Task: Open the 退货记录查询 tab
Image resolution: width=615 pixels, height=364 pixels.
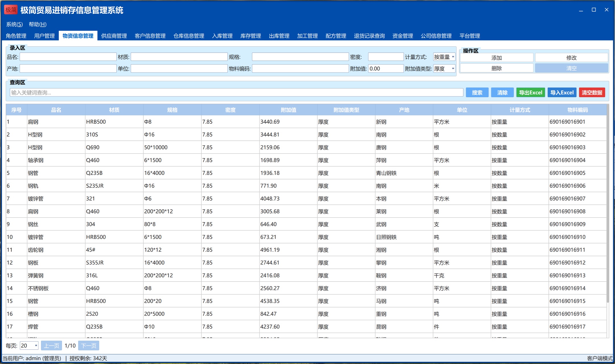Action: tap(369, 36)
